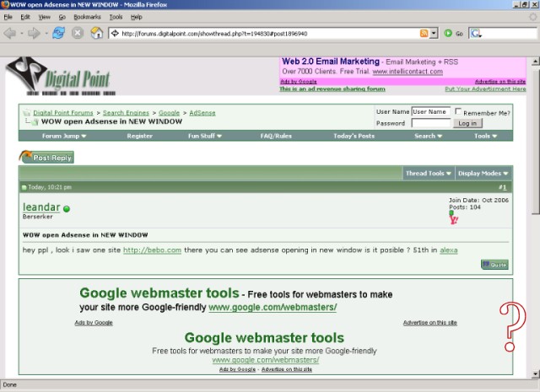The width and height of the screenshot is (540, 392).
Task: Open This is an ad revenue sharing forum link
Action: pyautogui.click(x=332, y=89)
